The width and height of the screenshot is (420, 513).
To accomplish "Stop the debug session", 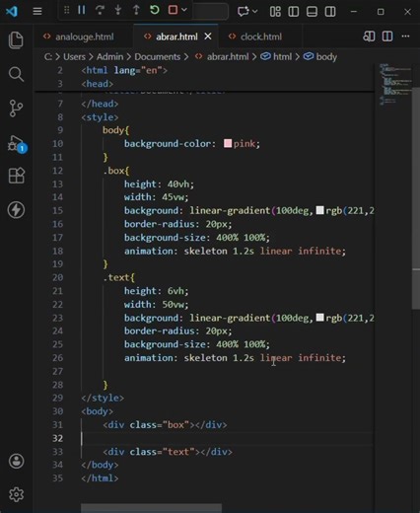I will tap(173, 10).
